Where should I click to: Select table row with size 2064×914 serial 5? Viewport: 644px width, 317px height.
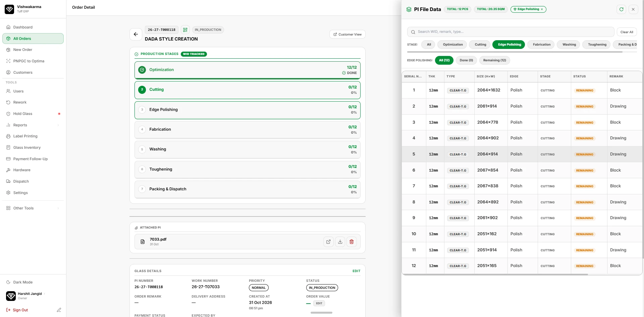[x=522, y=154]
